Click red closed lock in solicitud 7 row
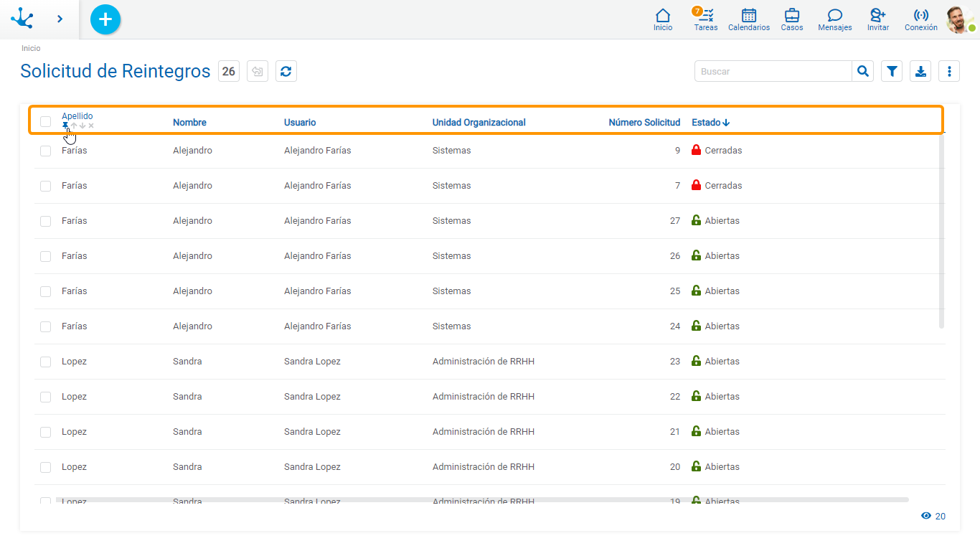 pyautogui.click(x=696, y=185)
